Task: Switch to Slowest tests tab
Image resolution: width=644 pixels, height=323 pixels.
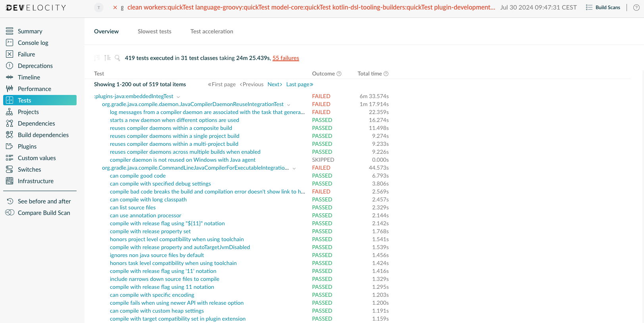Action: (154, 31)
